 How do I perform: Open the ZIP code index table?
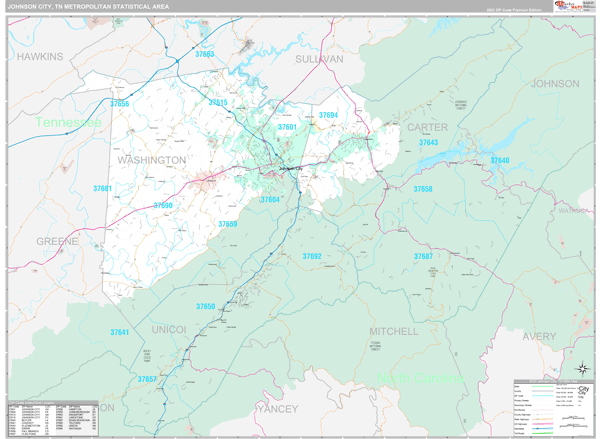53,419
